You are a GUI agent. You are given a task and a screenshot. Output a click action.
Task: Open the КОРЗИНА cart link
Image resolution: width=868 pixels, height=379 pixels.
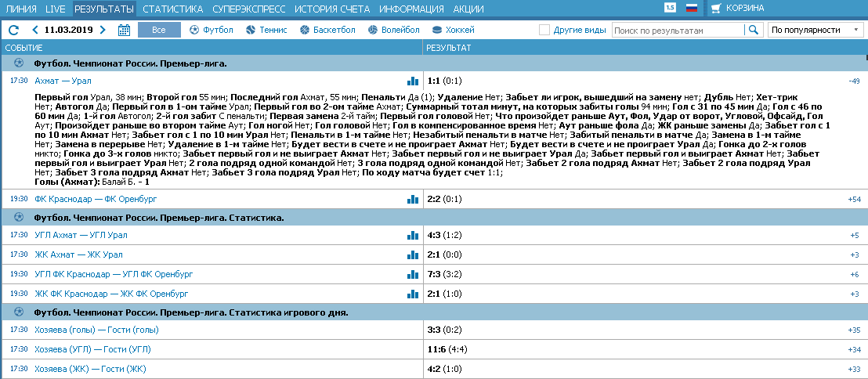[745, 9]
